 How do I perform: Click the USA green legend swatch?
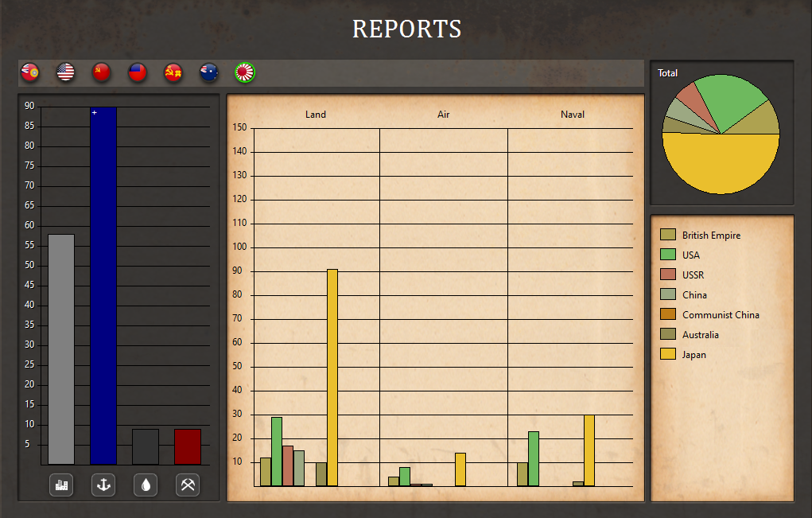click(x=668, y=255)
